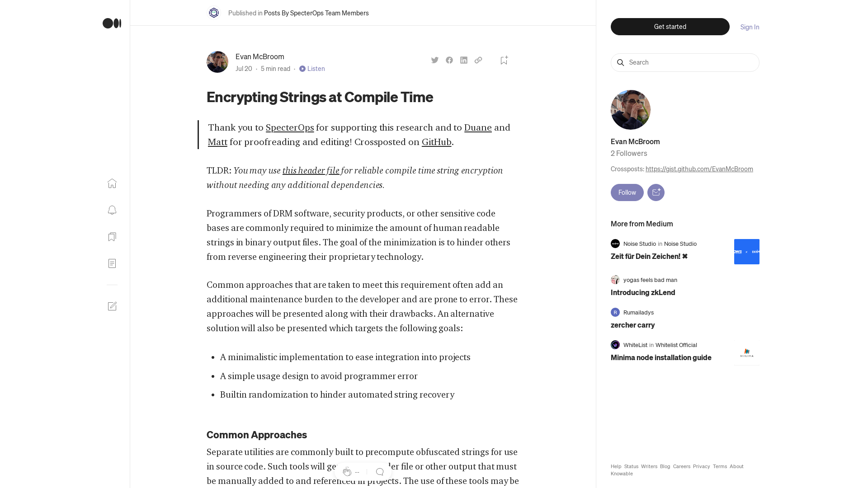The image size is (868, 488).
Task: Click the Get started button
Action: [x=670, y=27]
